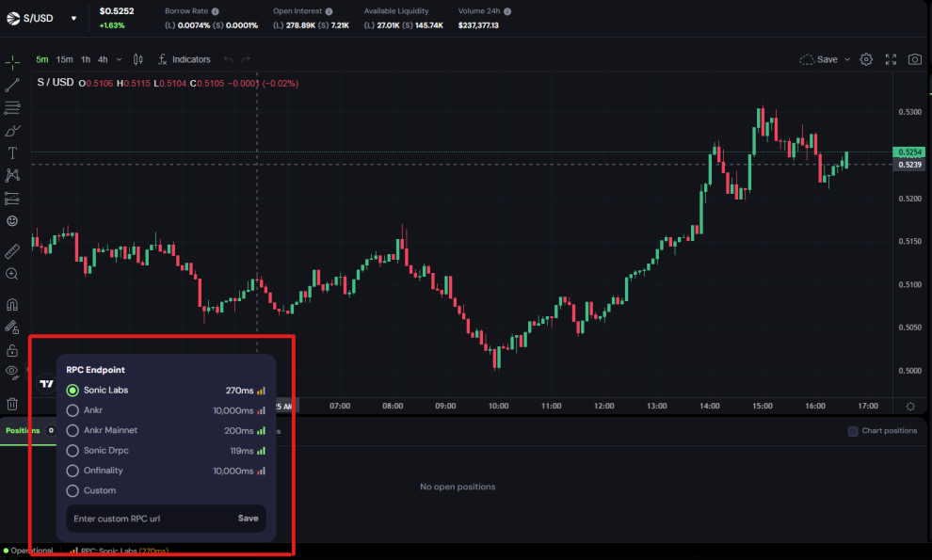Select the Ankr Mainnet RPC endpoint
Image resolution: width=932 pixels, height=560 pixels.
point(72,430)
